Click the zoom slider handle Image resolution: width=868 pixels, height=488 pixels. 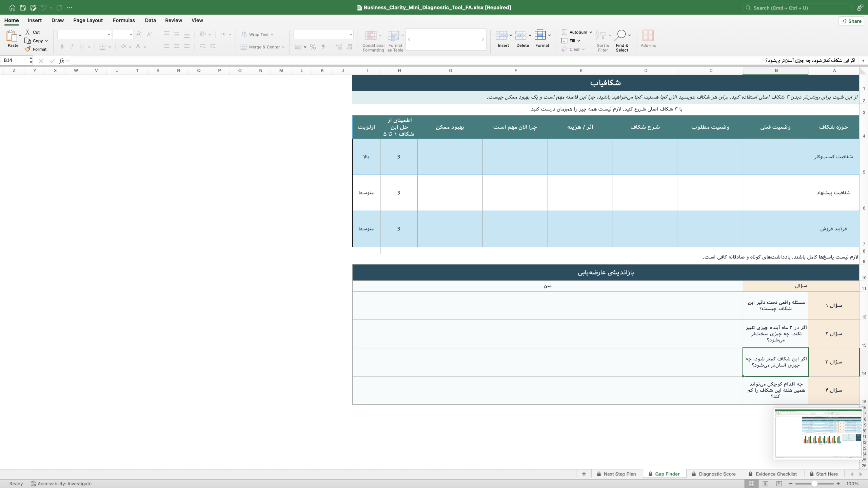tap(814, 484)
